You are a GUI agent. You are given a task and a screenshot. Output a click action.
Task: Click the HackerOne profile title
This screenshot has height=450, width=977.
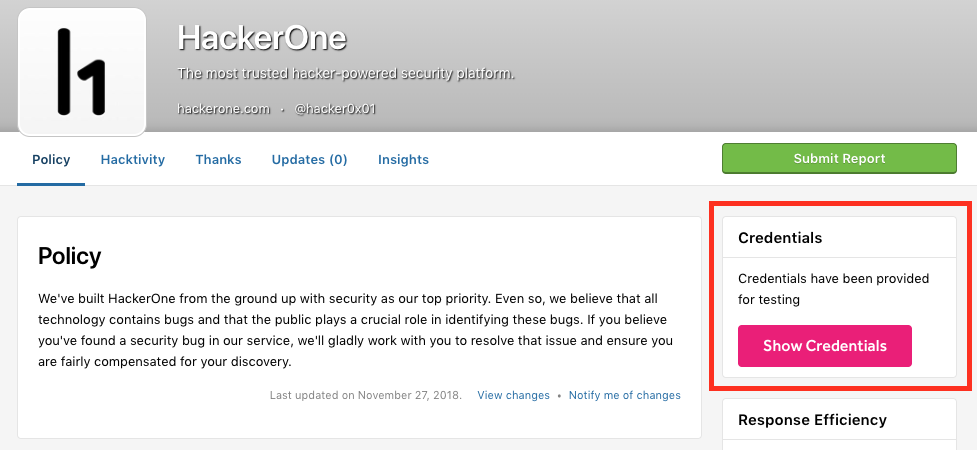(261, 38)
